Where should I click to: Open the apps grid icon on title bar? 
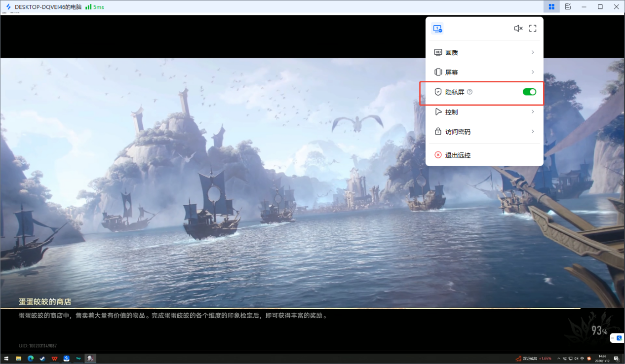[x=551, y=7]
